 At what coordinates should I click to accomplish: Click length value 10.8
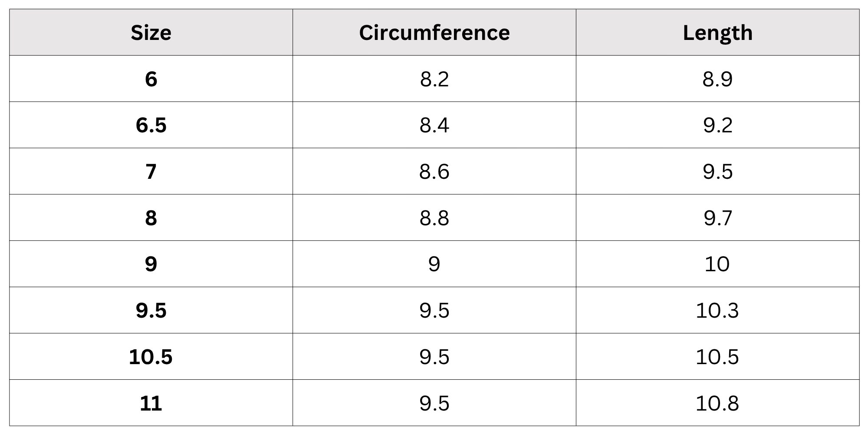coord(717,403)
